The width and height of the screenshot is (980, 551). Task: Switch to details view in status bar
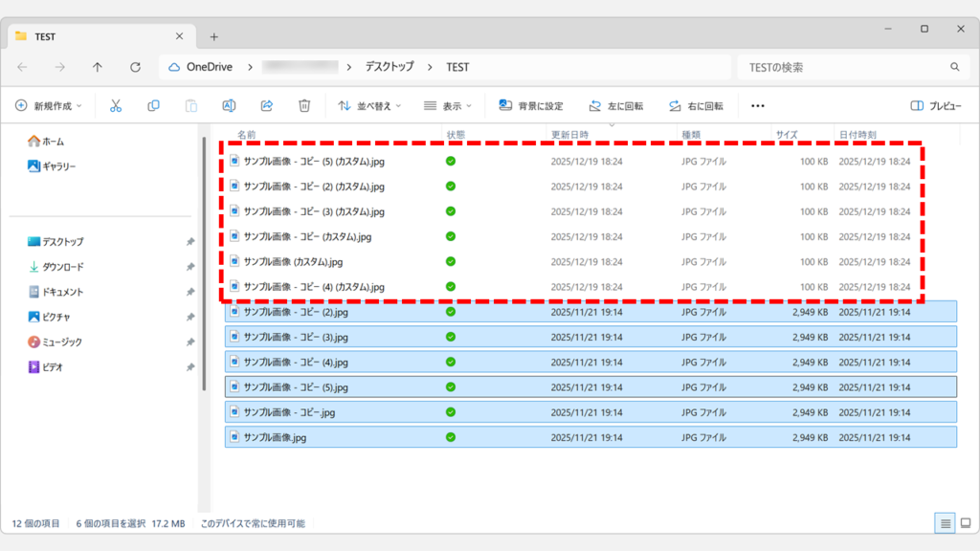pyautogui.click(x=946, y=523)
